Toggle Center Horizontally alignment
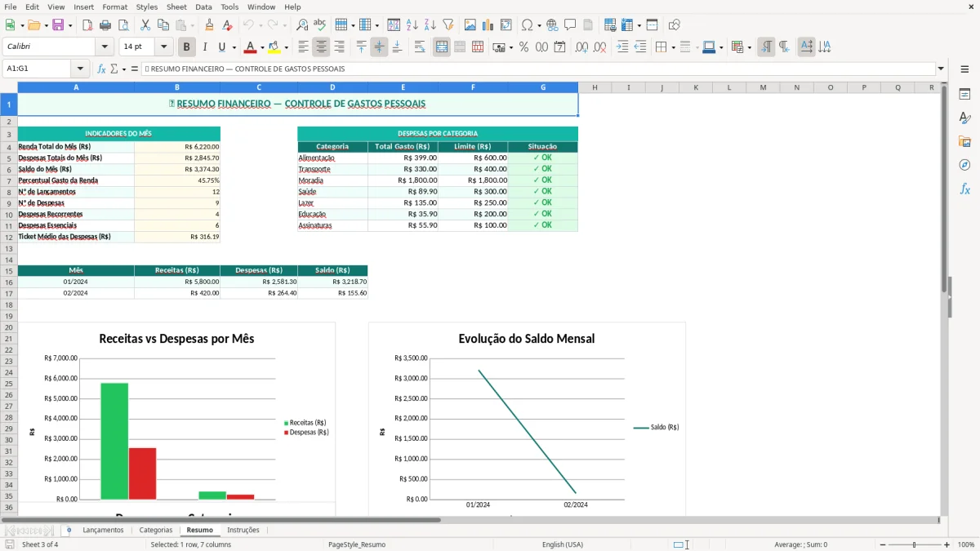980x551 pixels. tap(321, 47)
